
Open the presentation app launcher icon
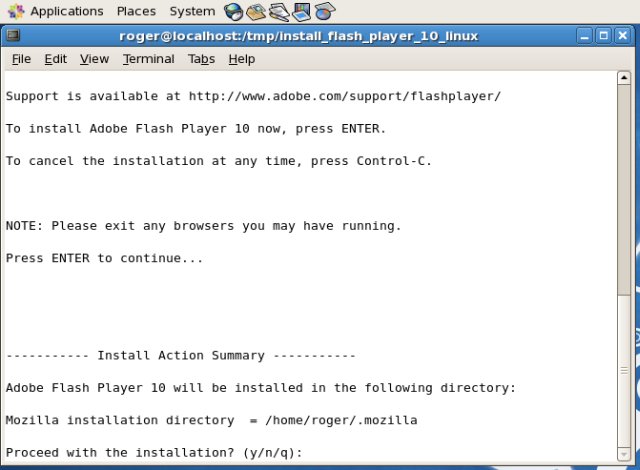click(x=302, y=11)
